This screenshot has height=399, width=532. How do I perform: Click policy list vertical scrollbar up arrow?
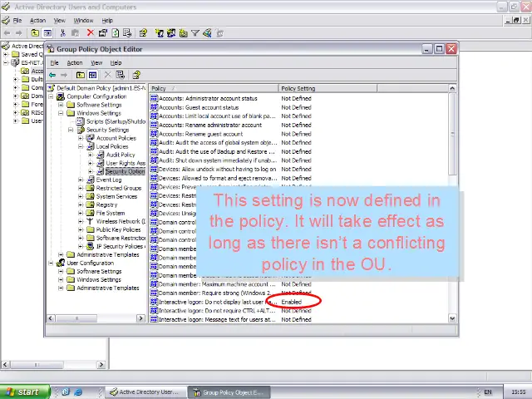(452, 88)
